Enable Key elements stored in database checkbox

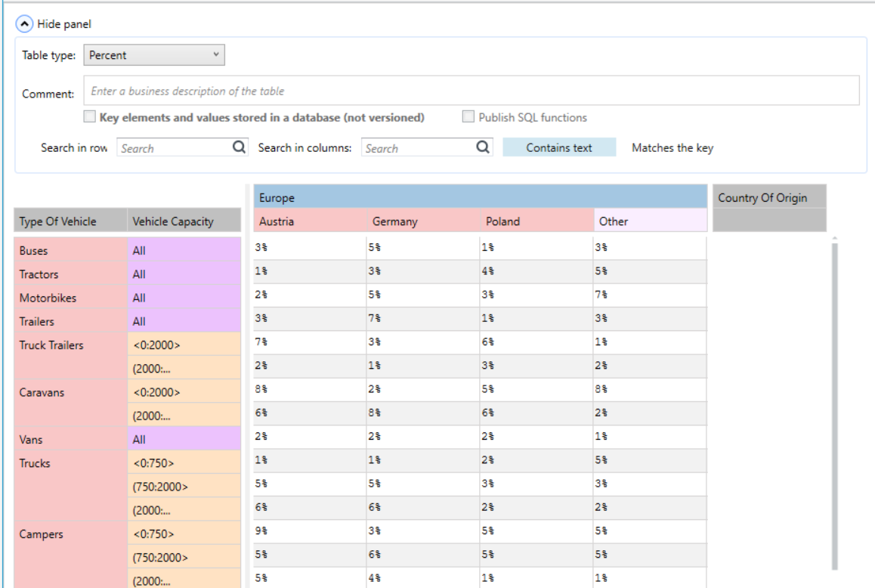[x=89, y=116]
